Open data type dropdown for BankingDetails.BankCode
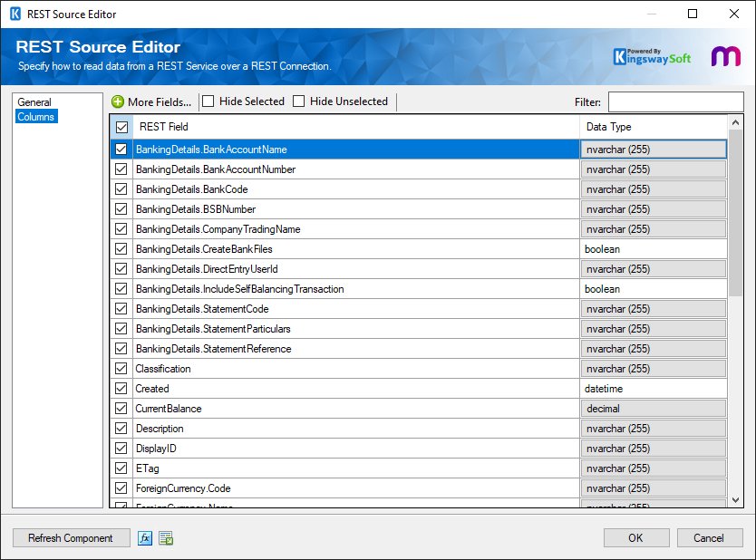 coord(654,188)
